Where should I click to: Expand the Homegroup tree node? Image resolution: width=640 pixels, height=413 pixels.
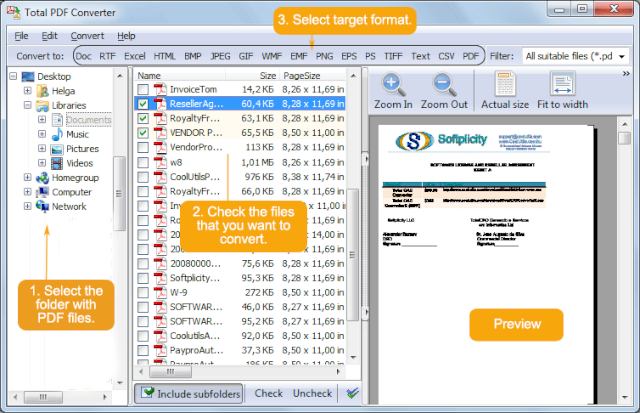(x=27, y=178)
